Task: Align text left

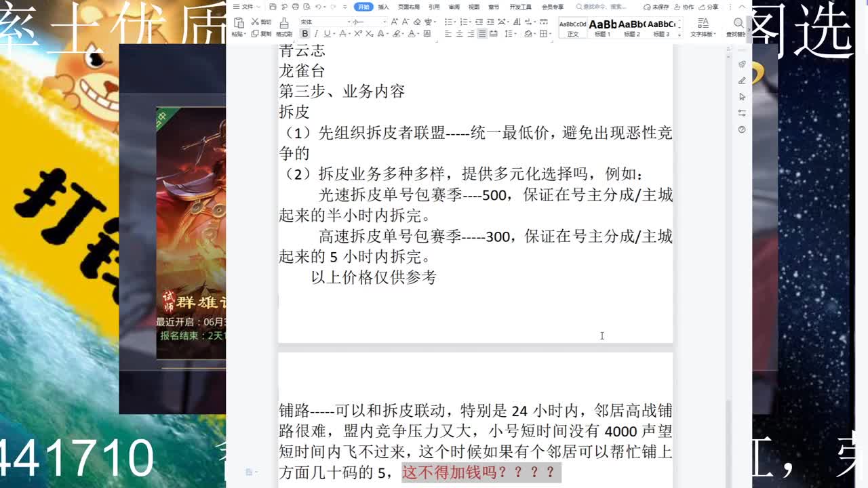Action: [x=447, y=33]
